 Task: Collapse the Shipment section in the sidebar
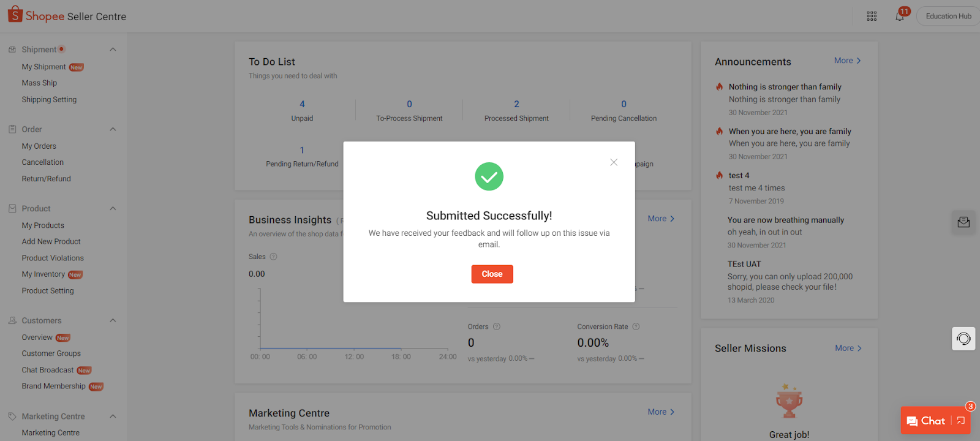pos(112,49)
